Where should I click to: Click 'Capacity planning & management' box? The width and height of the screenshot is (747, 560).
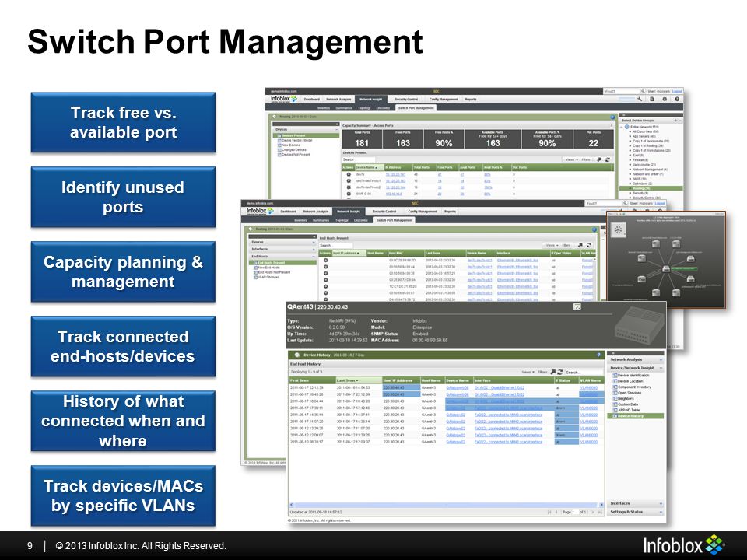123,271
